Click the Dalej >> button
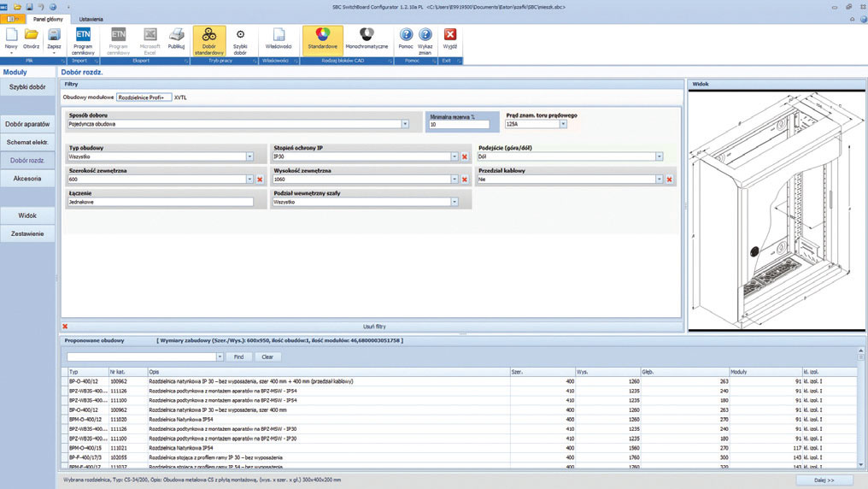 [x=824, y=480]
